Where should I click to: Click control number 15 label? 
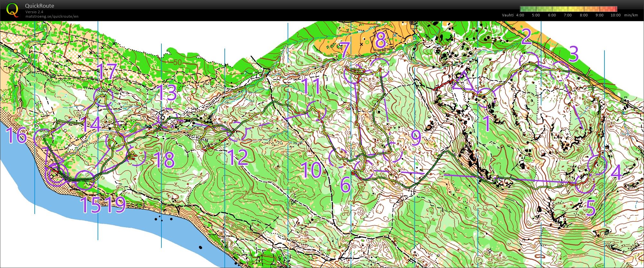pos(91,205)
